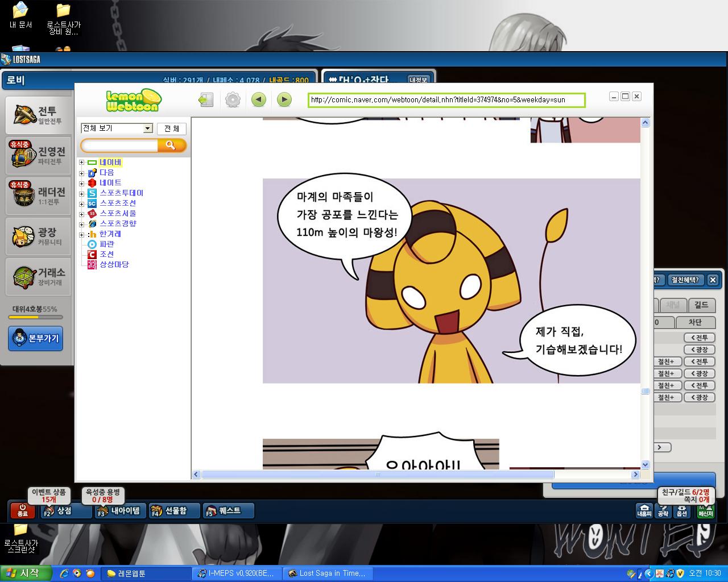Image resolution: width=728 pixels, height=582 pixels.
Task: Open the 내아이템 inventory icon
Action: [x=119, y=511]
